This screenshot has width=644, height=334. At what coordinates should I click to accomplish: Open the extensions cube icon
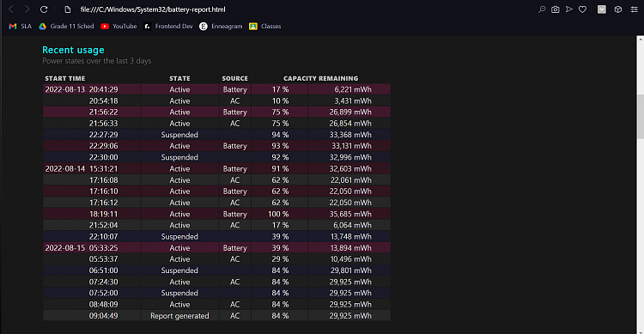click(x=617, y=9)
